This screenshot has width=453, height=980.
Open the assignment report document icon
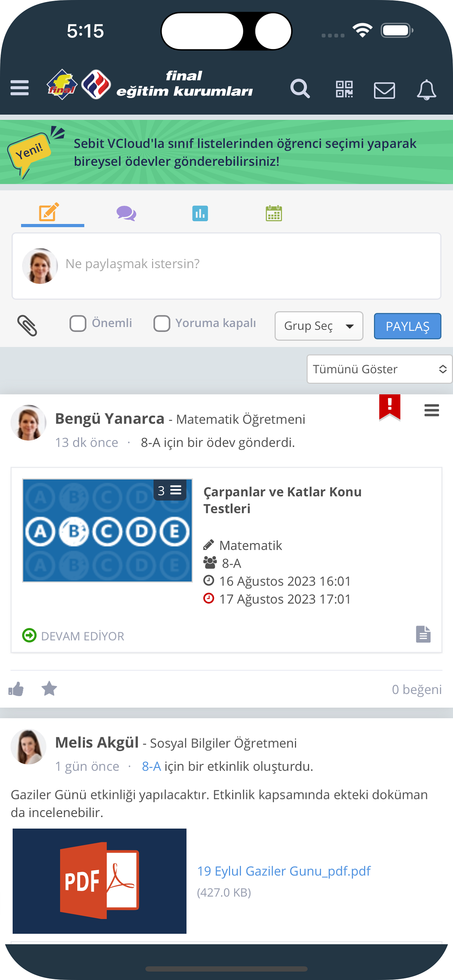point(423,634)
